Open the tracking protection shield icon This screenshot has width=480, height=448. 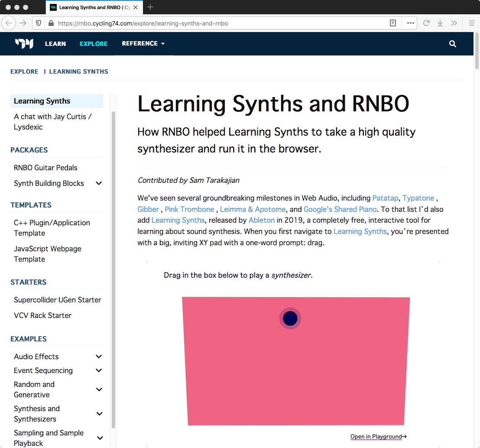pos(39,23)
